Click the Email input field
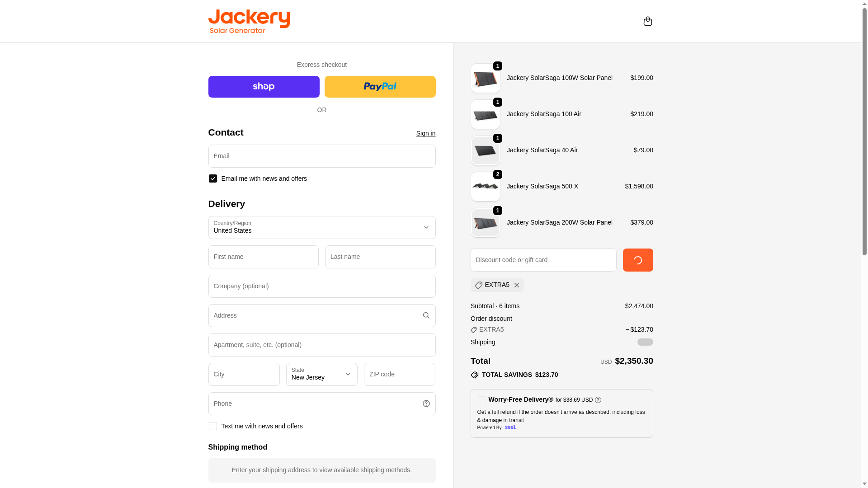868x488 pixels. coord(321,156)
